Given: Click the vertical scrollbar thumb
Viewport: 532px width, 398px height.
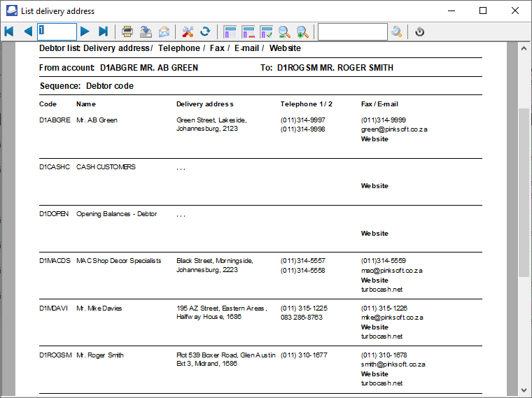Looking at the screenshot, I should (524, 192).
